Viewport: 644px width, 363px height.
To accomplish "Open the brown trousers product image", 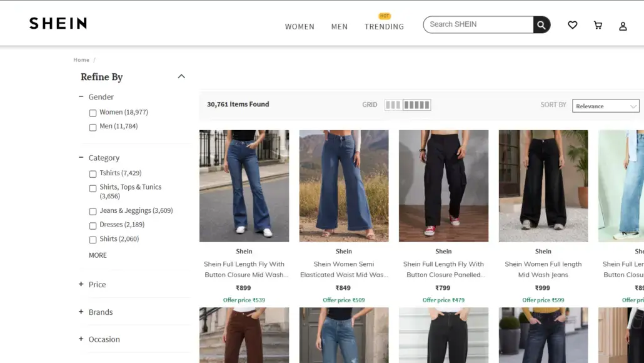I will (x=244, y=335).
